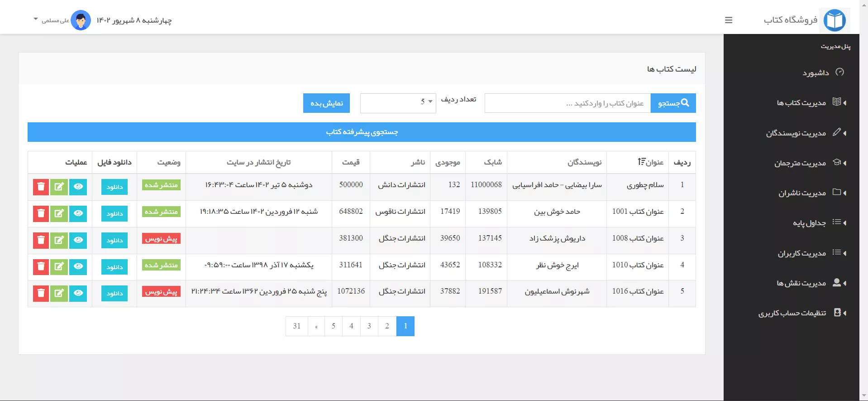Click the page scrollbar down arrow

tap(864, 396)
